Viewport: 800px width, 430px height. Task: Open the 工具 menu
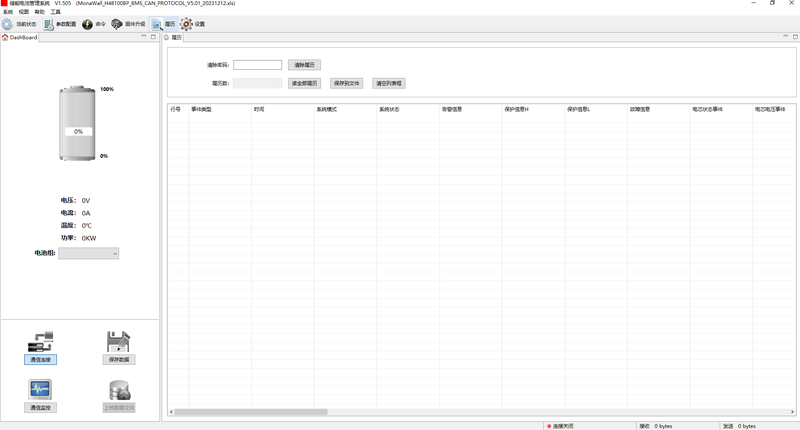tap(55, 12)
